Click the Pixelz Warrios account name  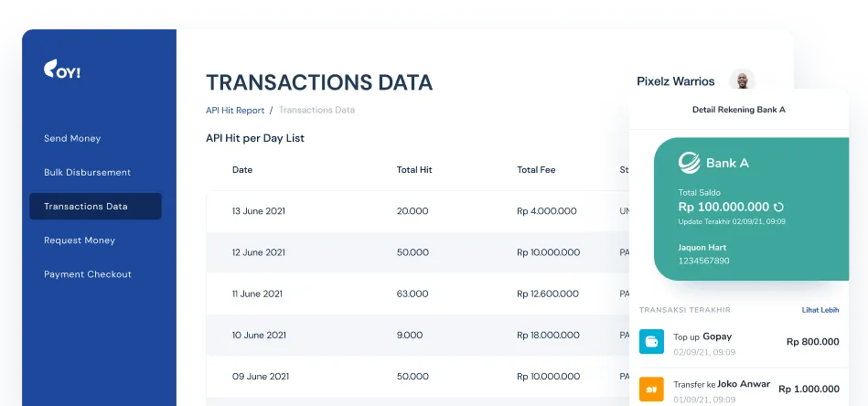[x=676, y=81]
